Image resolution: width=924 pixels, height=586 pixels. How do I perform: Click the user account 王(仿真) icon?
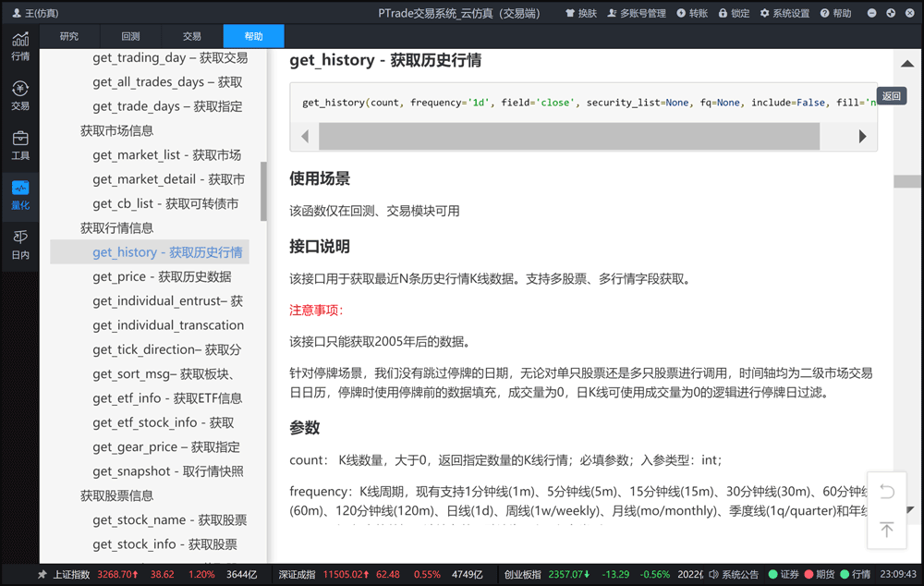coord(35,13)
